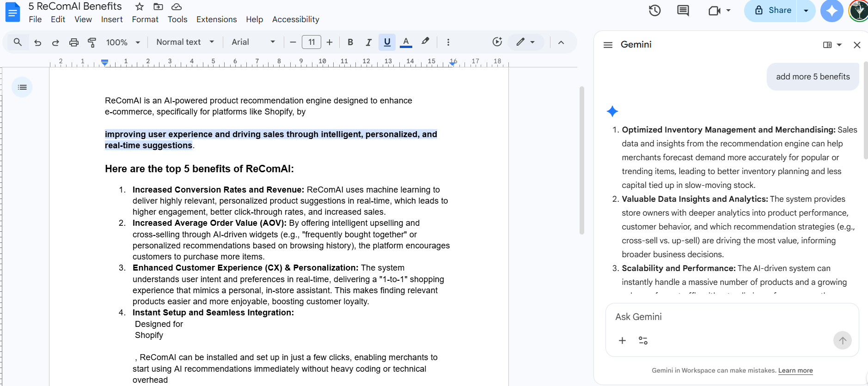868x386 pixels.
Task: Open the zoom 100% dropdown
Action: tap(123, 42)
